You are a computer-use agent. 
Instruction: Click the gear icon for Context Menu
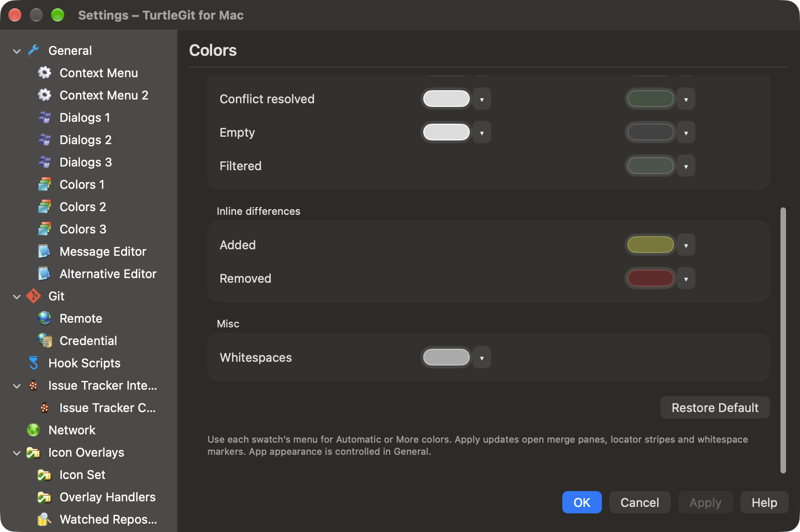coord(45,73)
